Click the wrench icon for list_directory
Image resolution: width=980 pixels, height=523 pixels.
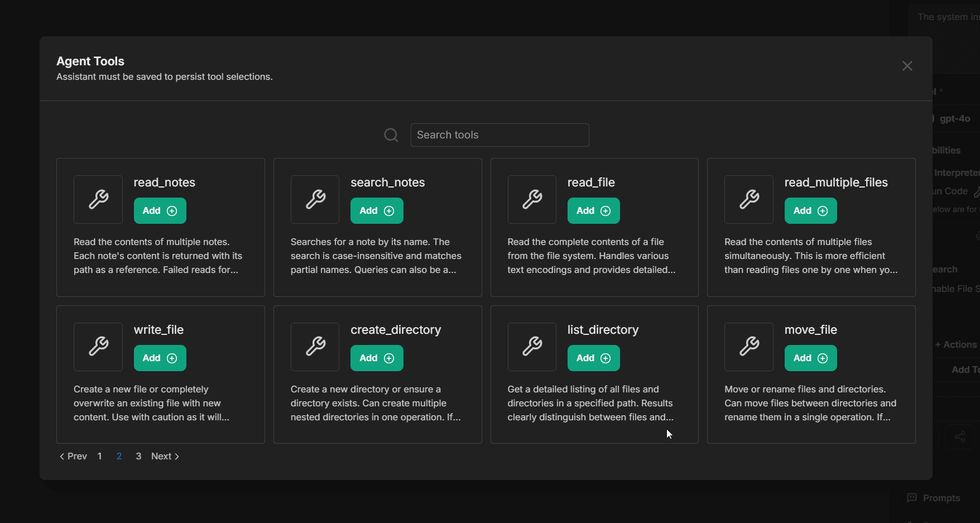(x=532, y=347)
